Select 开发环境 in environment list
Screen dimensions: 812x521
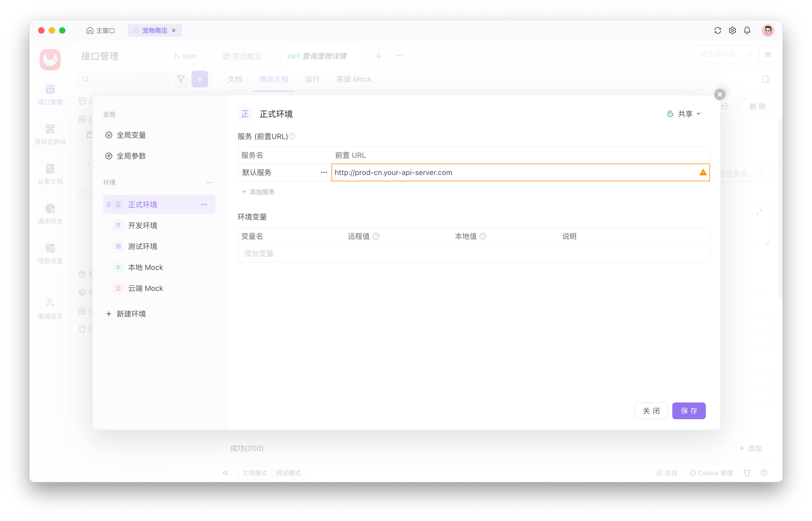pos(159,226)
